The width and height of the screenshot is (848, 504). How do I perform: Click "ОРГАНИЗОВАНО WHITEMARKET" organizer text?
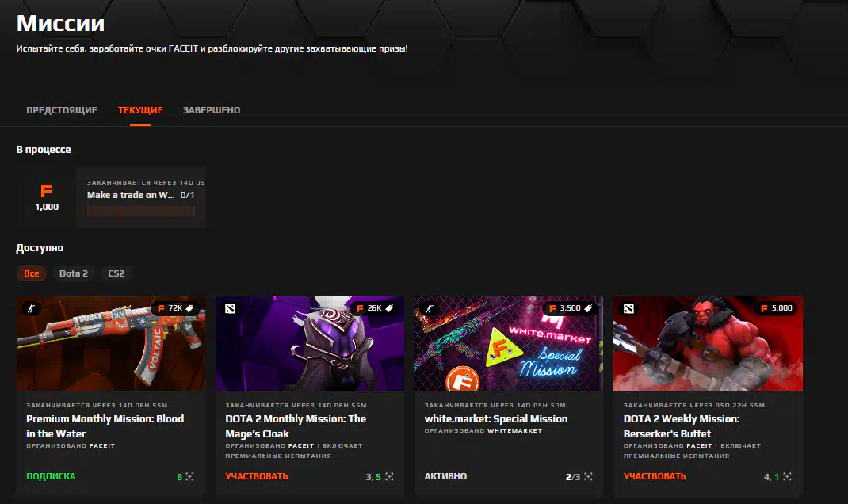[x=483, y=431]
